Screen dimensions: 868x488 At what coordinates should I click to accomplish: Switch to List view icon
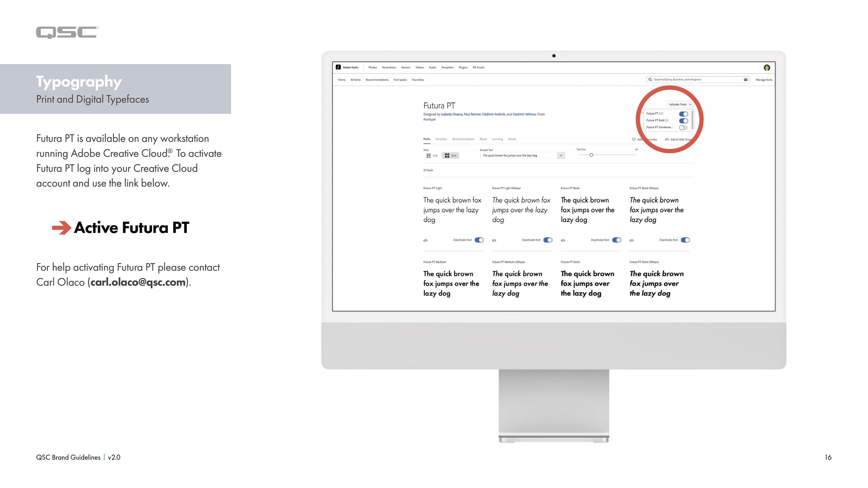pyautogui.click(x=429, y=156)
